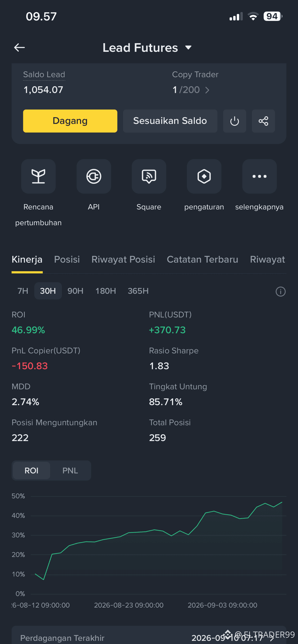Tap the back arrow icon
This screenshot has width=298, height=644.
coord(19,47)
